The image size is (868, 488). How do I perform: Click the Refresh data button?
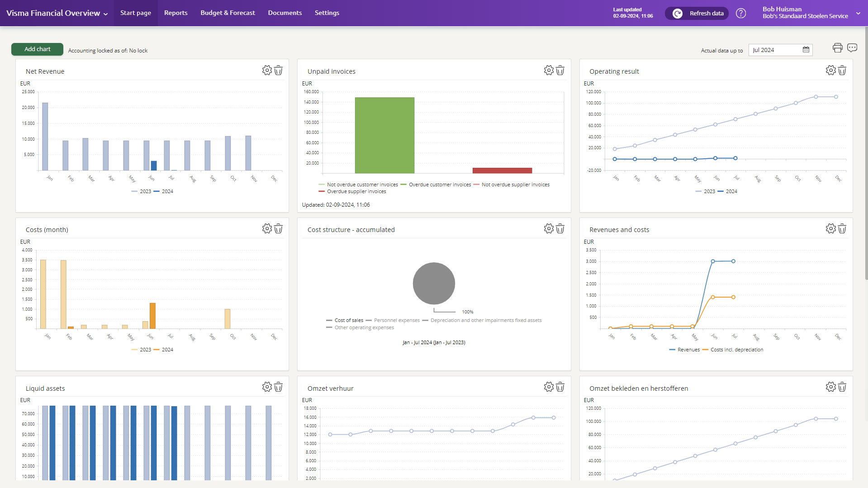point(697,13)
